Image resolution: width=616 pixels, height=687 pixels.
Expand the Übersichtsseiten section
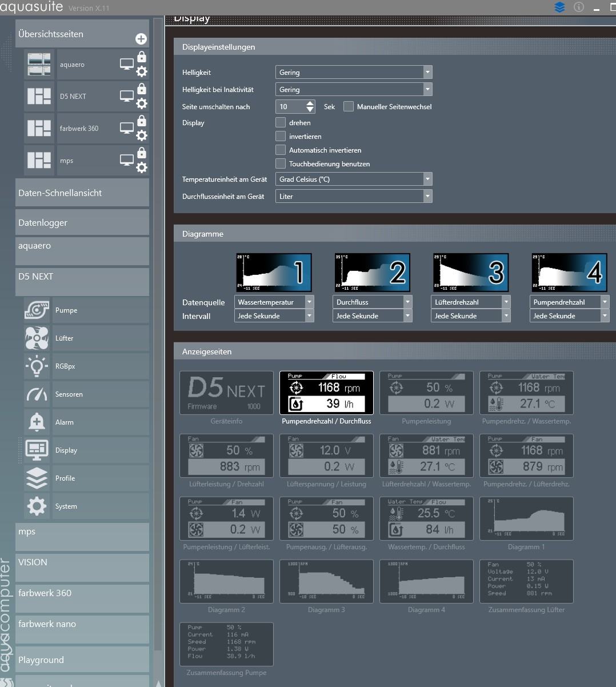point(82,34)
